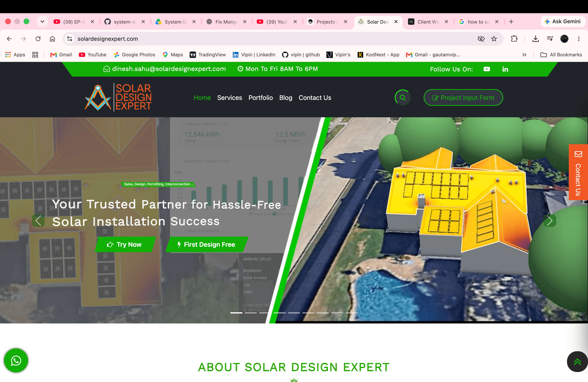The height and width of the screenshot is (382, 588).
Task: Open the YouTube social icon
Action: click(487, 69)
